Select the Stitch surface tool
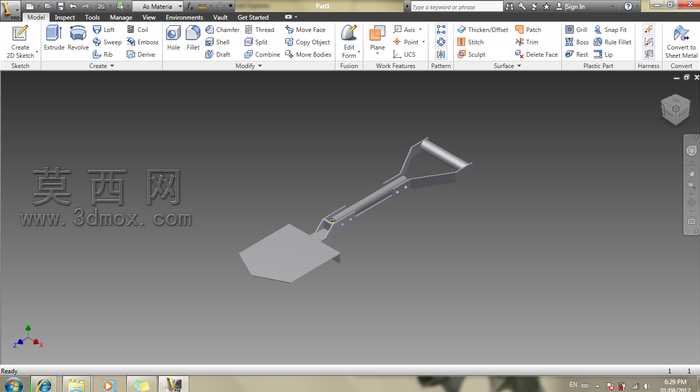Viewport: 700px width, 392px height. coord(471,42)
